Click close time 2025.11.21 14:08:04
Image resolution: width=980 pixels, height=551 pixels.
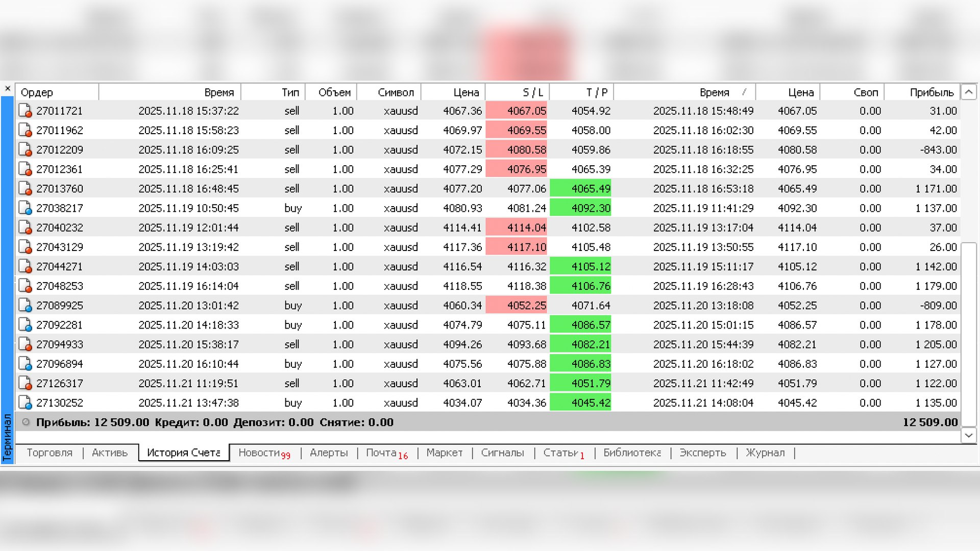(703, 403)
